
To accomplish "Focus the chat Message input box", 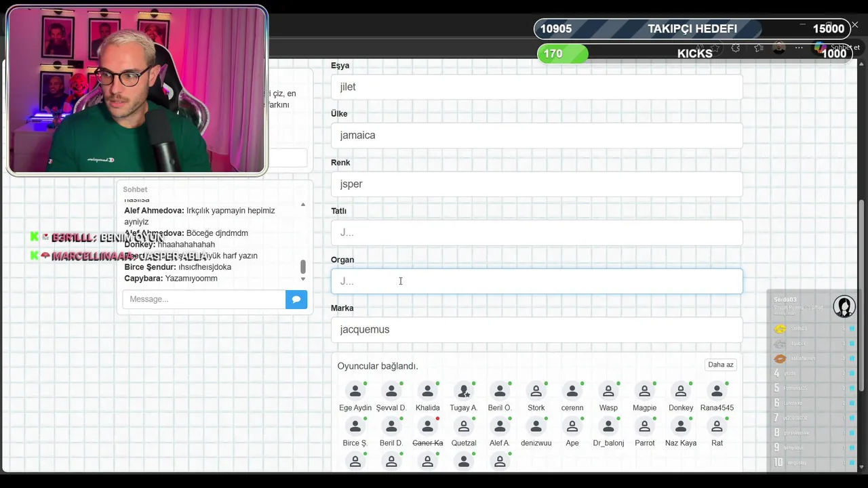I will (x=204, y=299).
